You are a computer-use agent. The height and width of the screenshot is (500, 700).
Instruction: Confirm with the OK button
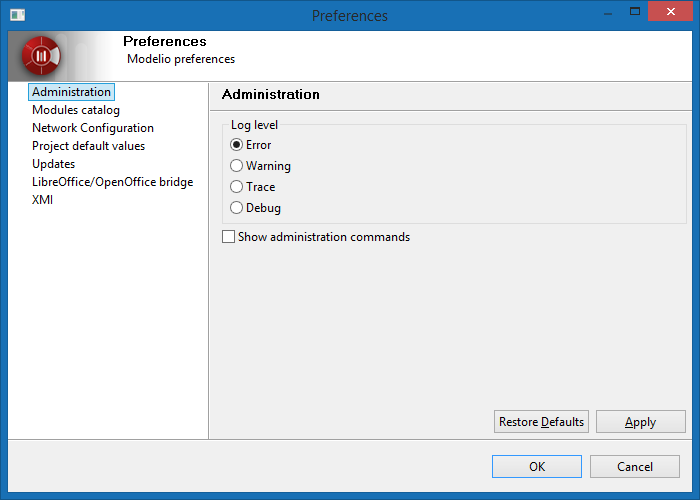537,467
